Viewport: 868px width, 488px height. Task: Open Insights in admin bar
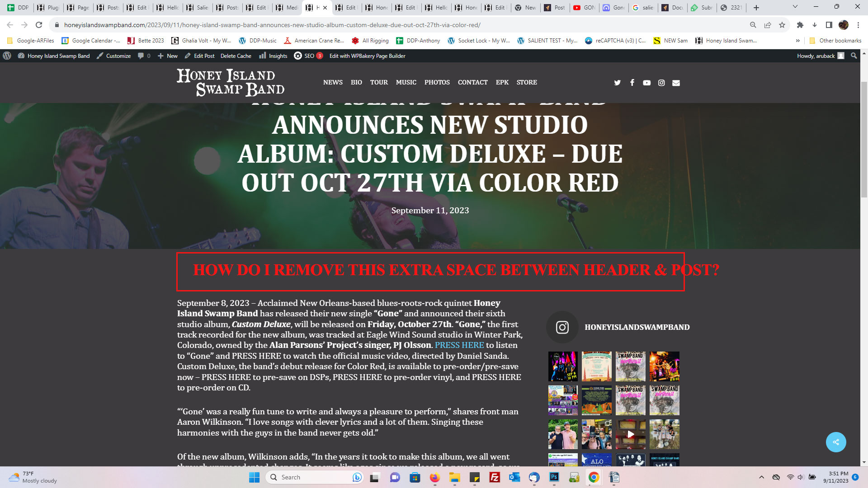[273, 56]
